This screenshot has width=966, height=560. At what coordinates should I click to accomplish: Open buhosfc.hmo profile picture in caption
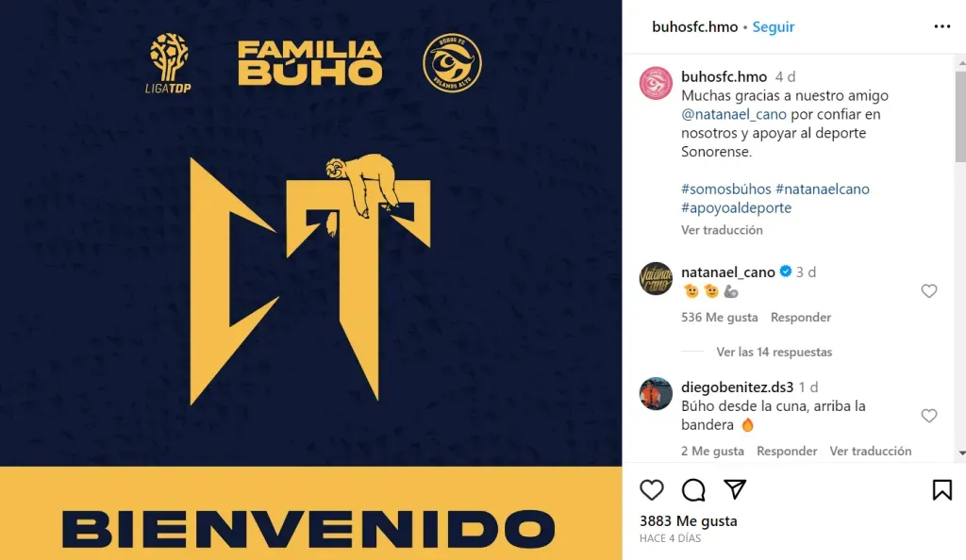pyautogui.click(x=656, y=83)
